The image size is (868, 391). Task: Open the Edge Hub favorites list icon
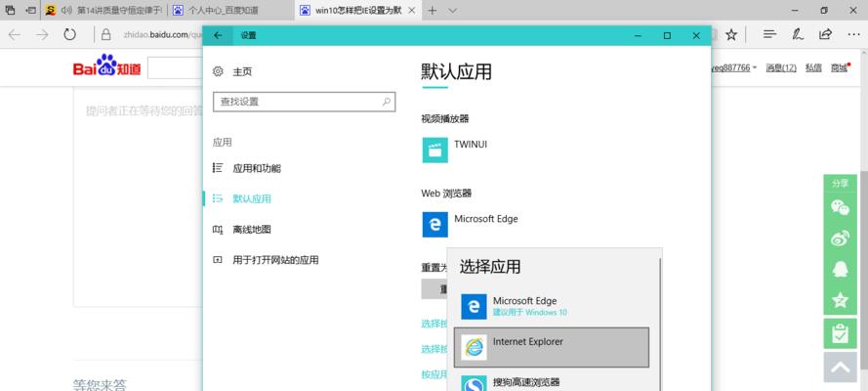point(769,35)
